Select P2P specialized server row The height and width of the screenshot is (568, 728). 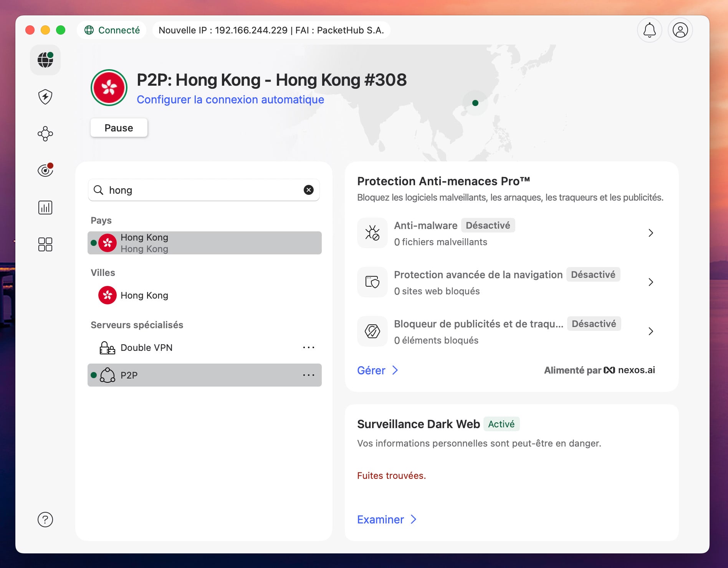pos(205,375)
